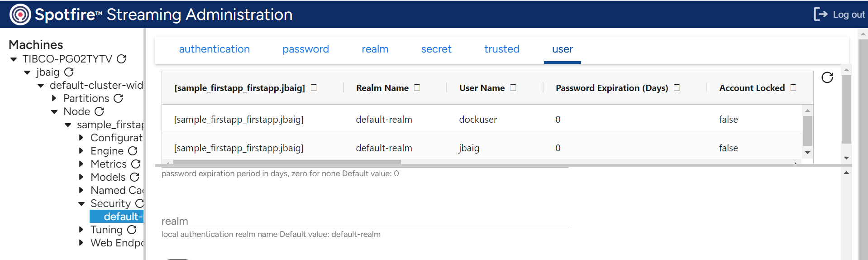Click the refresh icon next to jbaig

(x=69, y=72)
